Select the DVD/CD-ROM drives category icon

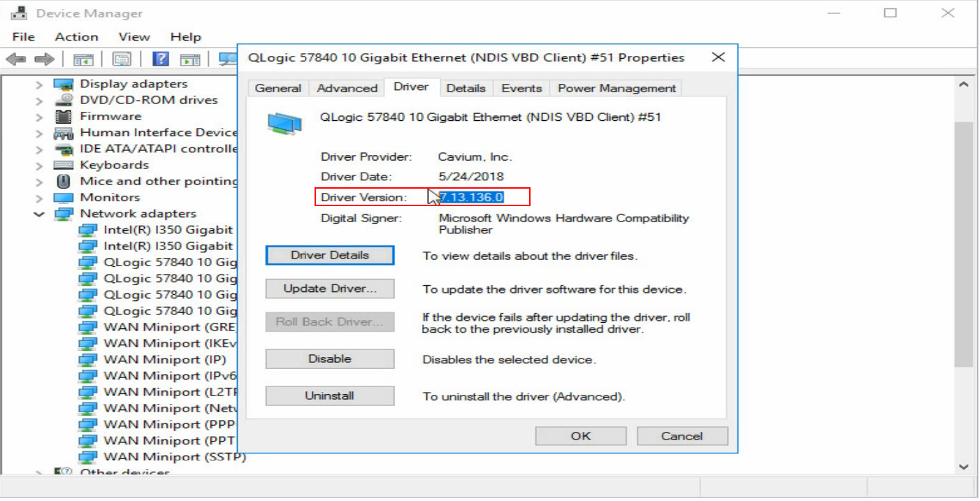click(x=64, y=100)
